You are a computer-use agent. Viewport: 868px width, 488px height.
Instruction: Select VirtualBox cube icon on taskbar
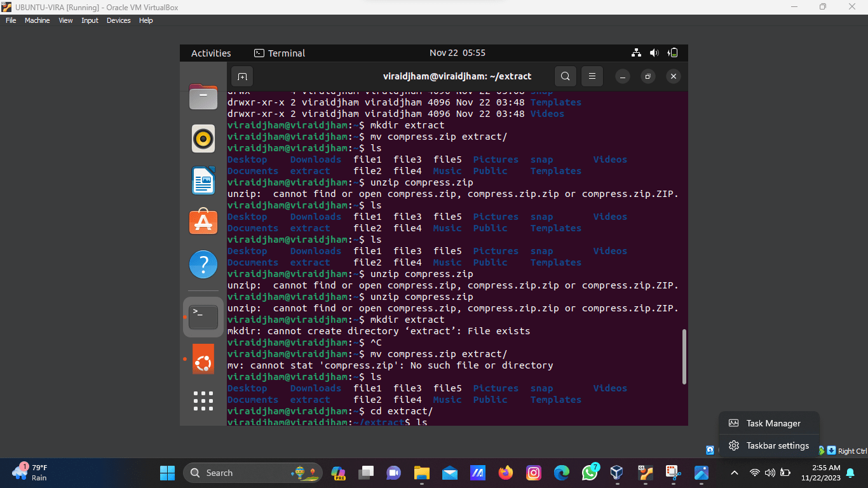(616, 473)
